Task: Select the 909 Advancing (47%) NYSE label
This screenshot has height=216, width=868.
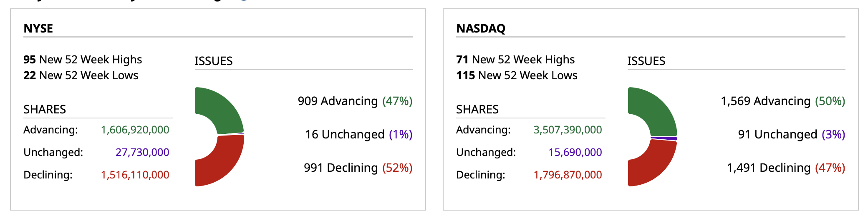Action: 355,101
